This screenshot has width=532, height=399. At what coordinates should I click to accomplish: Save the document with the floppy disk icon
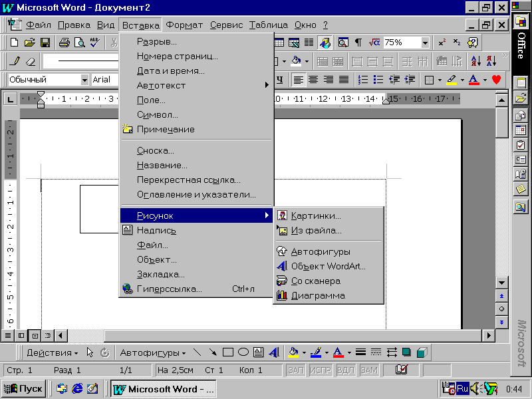[x=45, y=43]
